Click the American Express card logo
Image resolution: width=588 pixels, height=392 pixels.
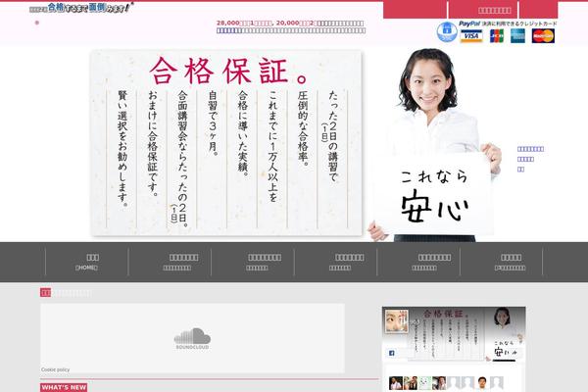517,36
